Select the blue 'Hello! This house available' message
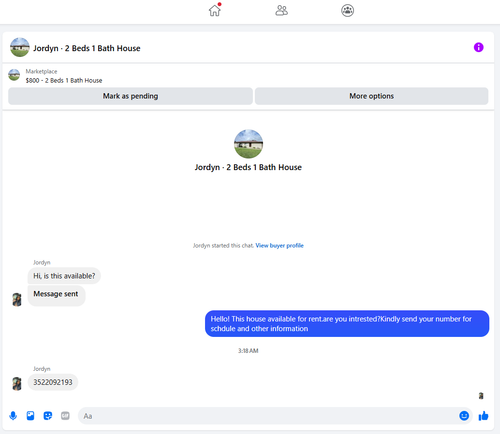 coord(347,324)
